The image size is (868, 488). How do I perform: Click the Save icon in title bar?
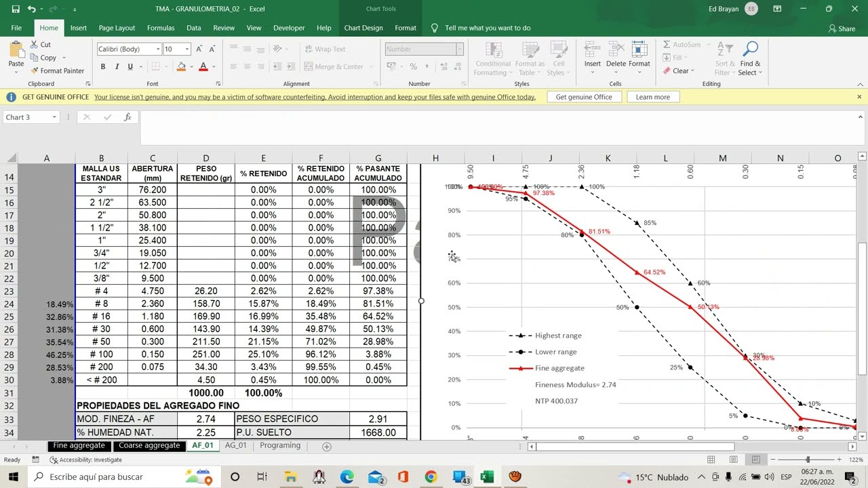click(x=15, y=9)
